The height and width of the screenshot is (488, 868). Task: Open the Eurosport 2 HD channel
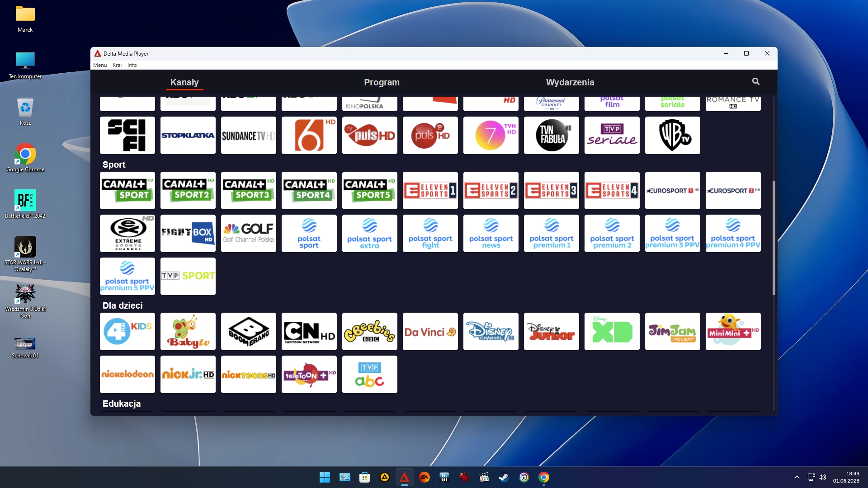[x=733, y=191]
